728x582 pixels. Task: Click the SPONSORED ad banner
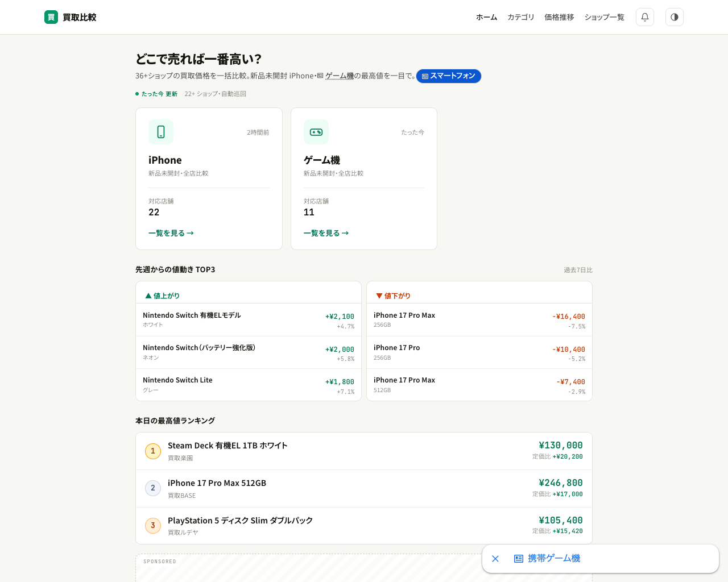tap(364, 568)
